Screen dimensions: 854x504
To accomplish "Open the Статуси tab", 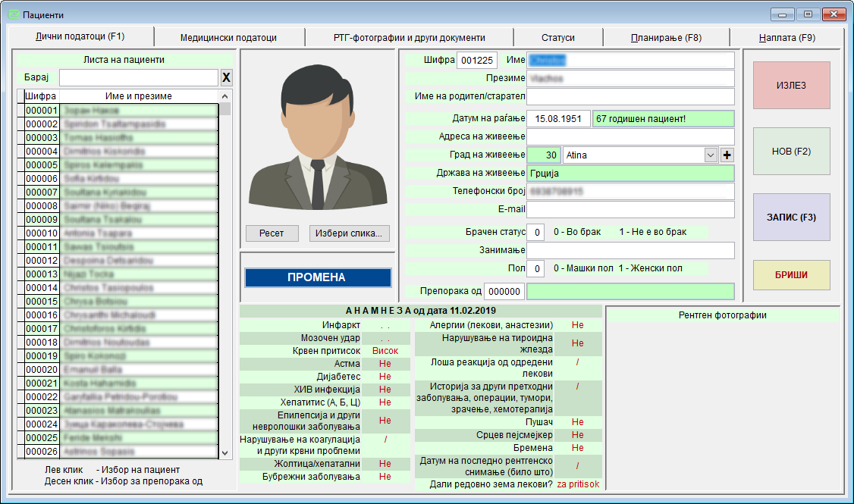I will pos(557,37).
